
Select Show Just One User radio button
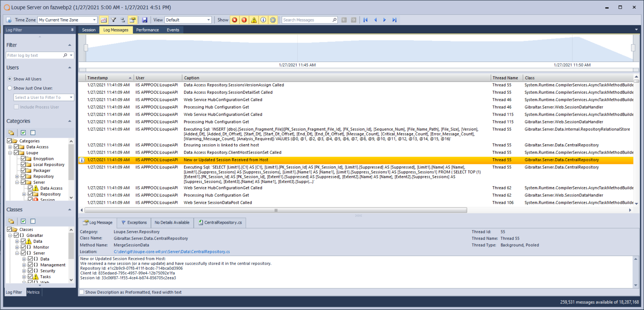pos(10,88)
